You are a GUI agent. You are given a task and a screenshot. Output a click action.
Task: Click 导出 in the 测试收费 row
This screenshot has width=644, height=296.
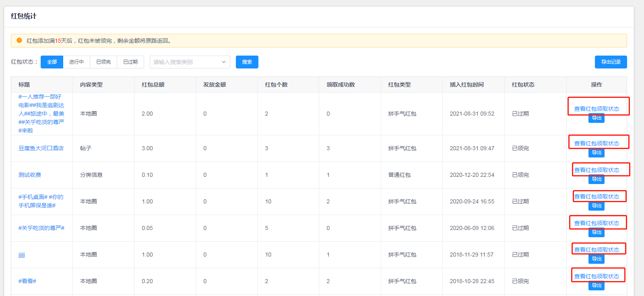pos(597,179)
